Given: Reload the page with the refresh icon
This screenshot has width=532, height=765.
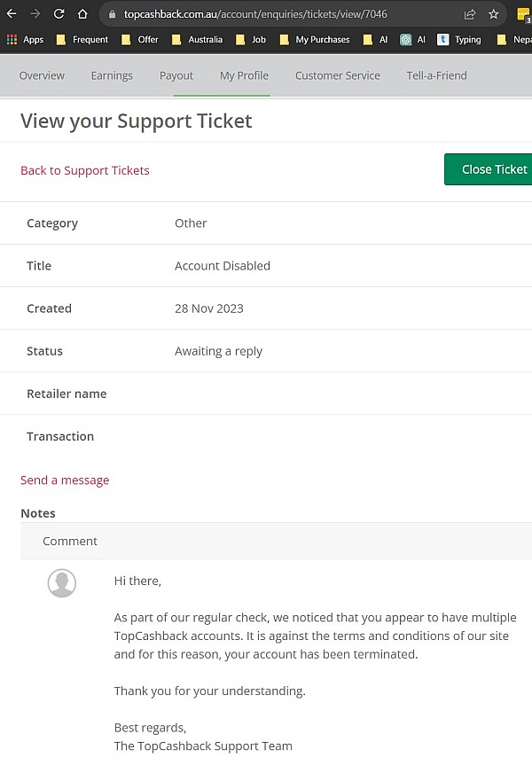Looking at the screenshot, I should pos(59,14).
